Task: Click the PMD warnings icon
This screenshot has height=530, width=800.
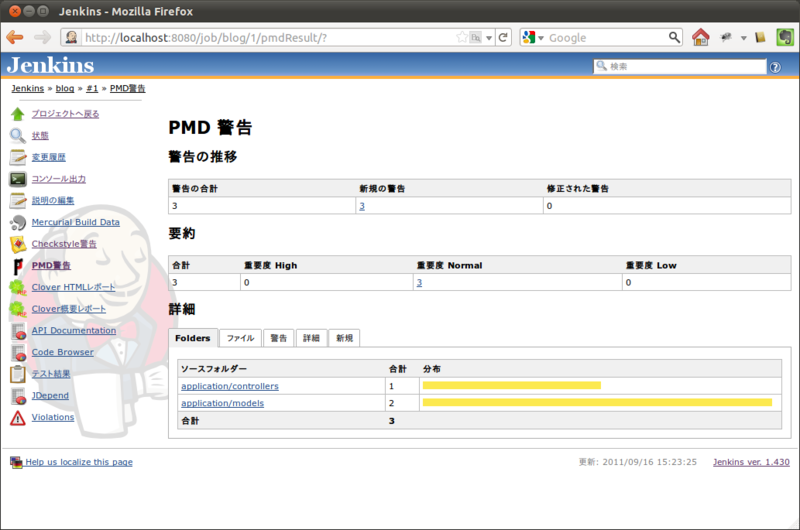Action: (x=18, y=266)
